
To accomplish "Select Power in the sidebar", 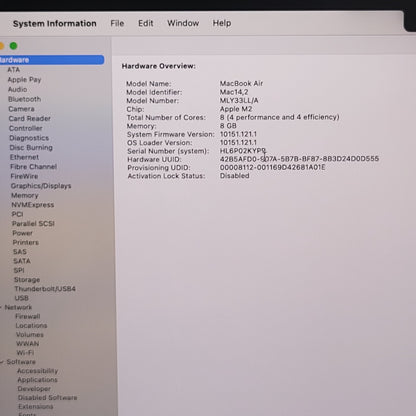I will (22, 233).
